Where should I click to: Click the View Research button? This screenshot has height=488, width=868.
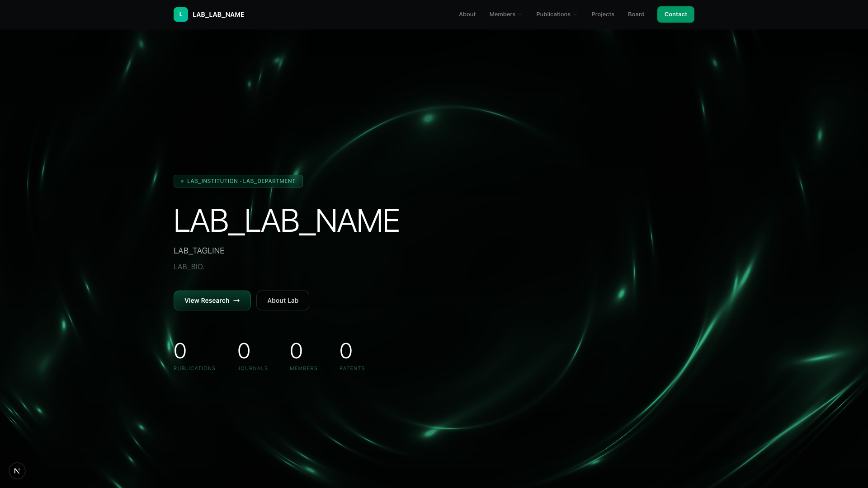207,300
